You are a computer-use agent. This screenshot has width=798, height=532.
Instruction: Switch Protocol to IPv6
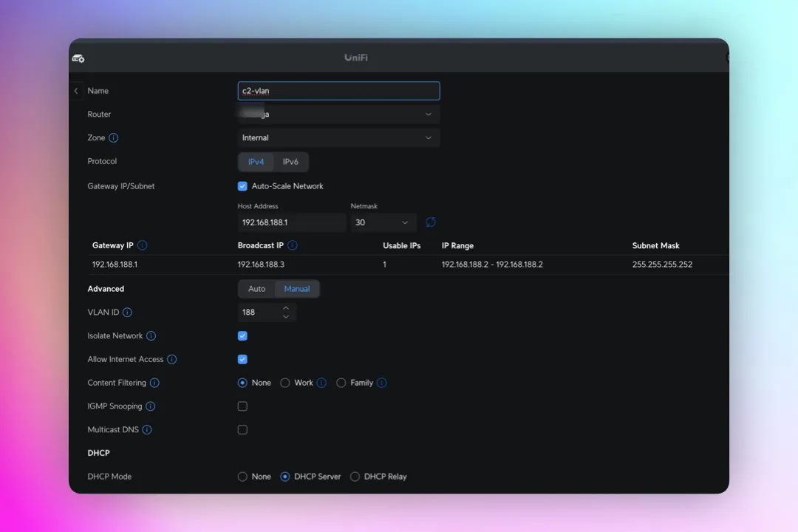click(290, 161)
